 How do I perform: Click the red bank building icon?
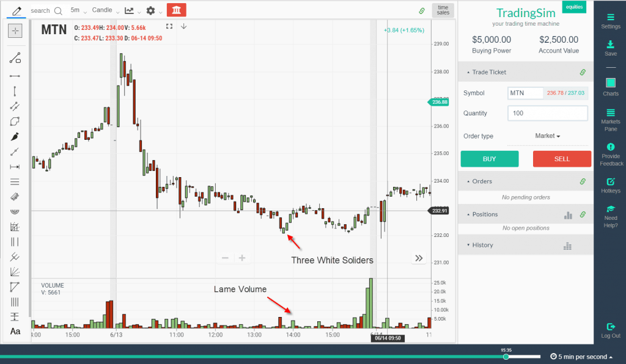(x=176, y=10)
